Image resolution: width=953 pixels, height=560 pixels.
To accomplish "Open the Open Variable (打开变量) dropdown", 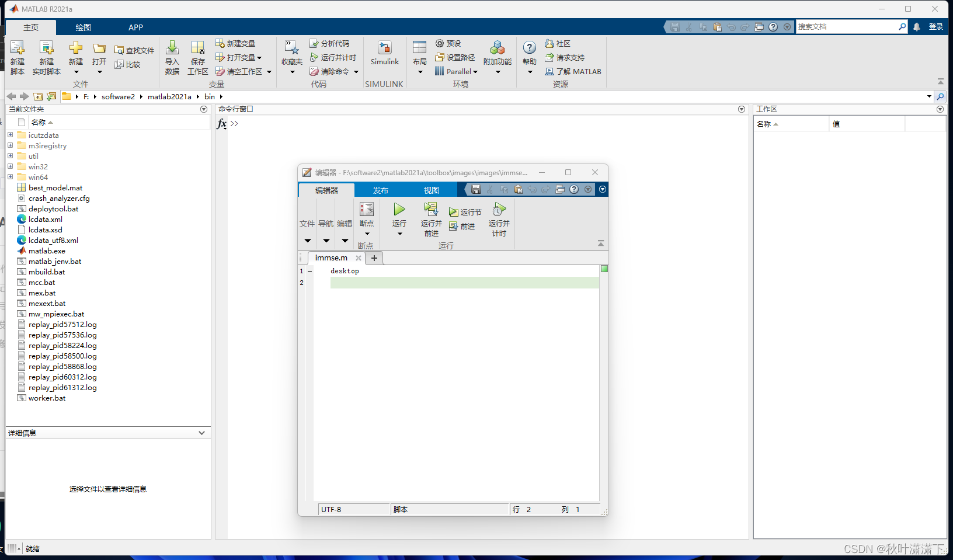I will [259, 58].
